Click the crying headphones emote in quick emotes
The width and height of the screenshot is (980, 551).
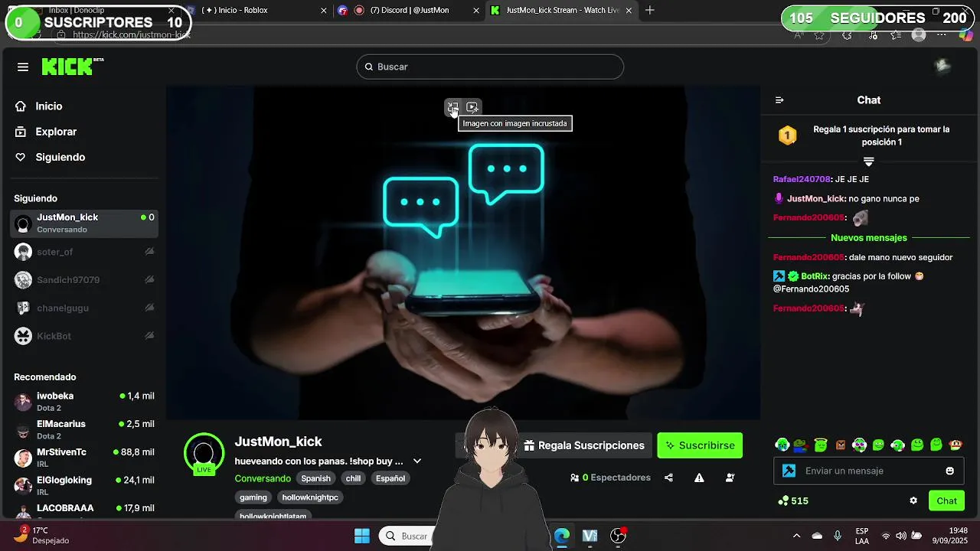(x=782, y=445)
